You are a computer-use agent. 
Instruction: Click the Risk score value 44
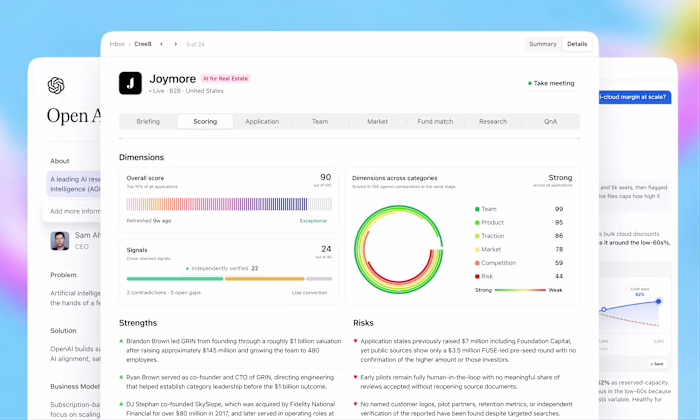558,276
